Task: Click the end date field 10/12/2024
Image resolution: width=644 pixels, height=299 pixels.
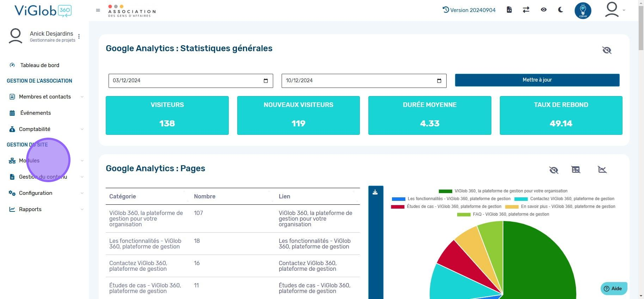Action: (x=364, y=80)
